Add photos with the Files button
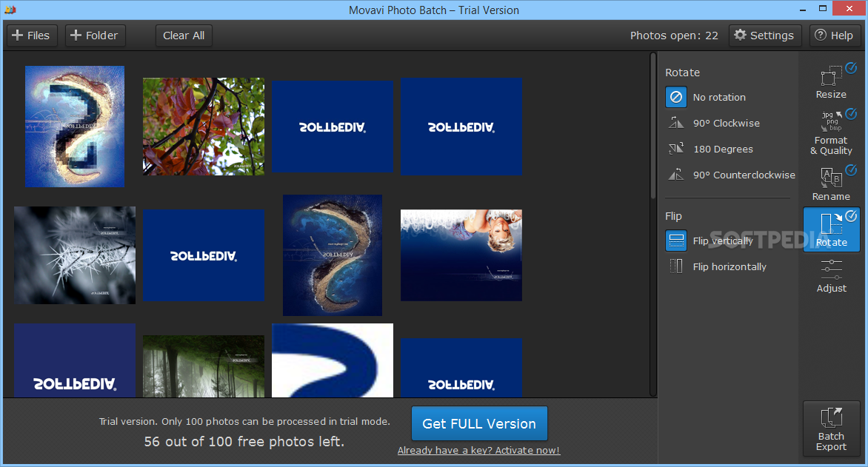 30,36
